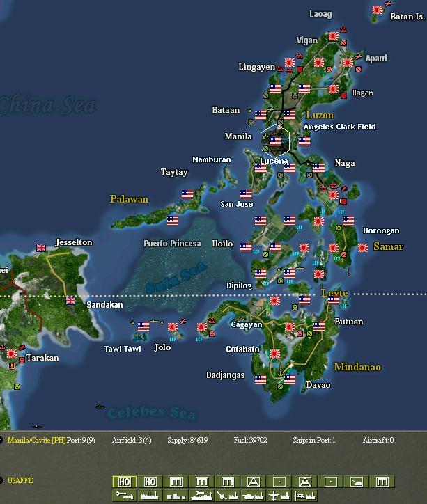This screenshot has height=504, width=427.
Task: Click the Airfield: 3(4) value
Action: pyautogui.click(x=132, y=440)
